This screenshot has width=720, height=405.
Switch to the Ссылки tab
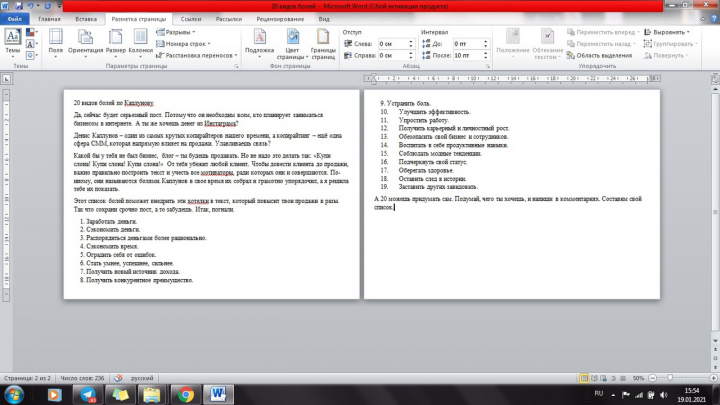click(191, 19)
